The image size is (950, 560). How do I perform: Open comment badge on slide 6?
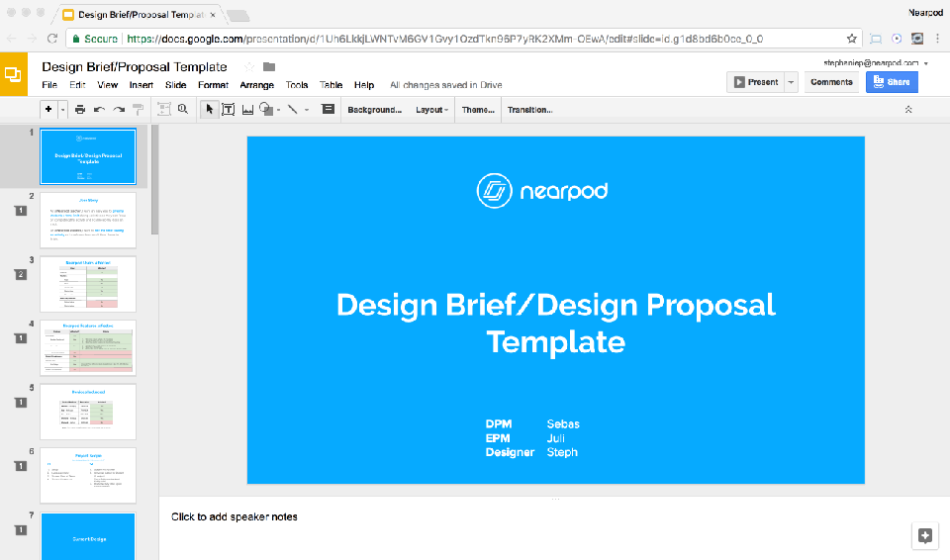tap(21, 466)
